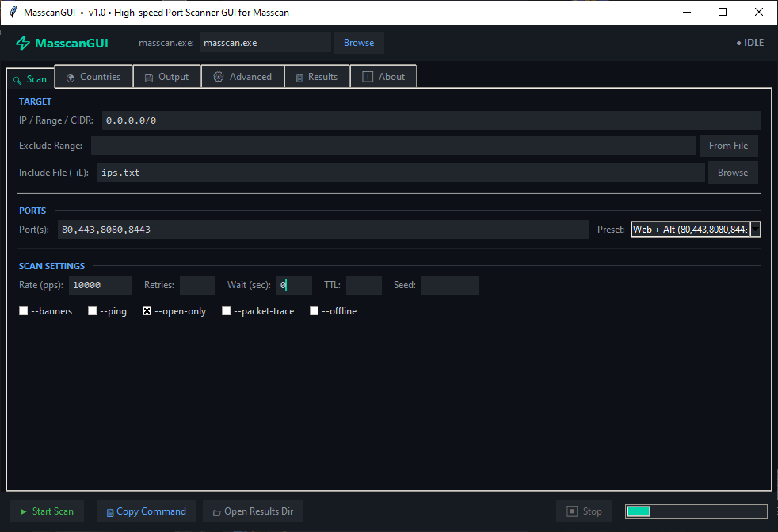This screenshot has width=778, height=532.
Task: Click the play icon on Start Scan
Action: pos(23,511)
